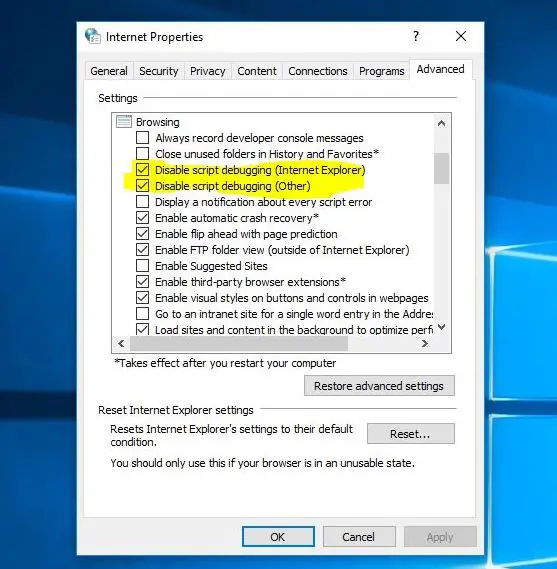
Task: Click the settings list scroll up arrow
Action: 441,123
